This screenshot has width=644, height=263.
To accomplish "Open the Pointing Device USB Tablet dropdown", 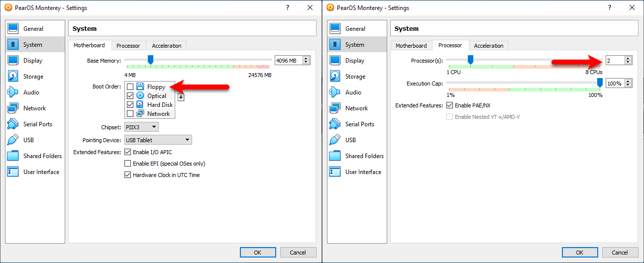I will pos(158,140).
